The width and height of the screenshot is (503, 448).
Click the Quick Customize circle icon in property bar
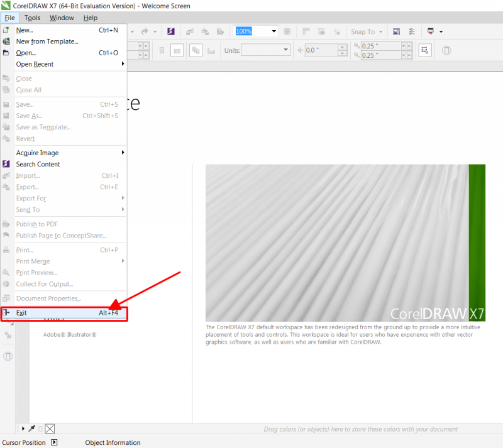tap(446, 50)
